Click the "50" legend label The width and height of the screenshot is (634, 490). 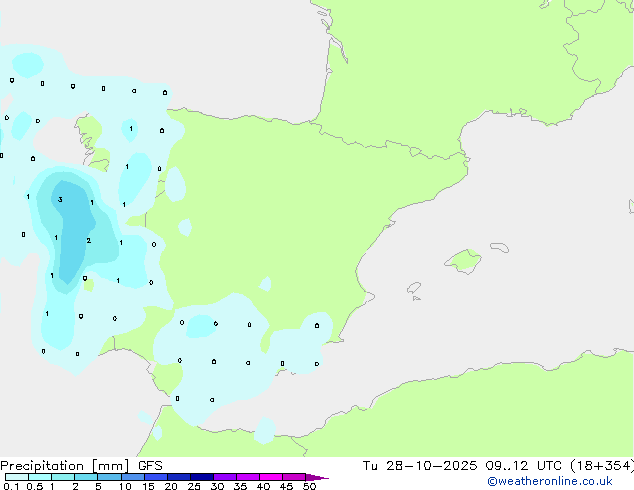click(309, 486)
